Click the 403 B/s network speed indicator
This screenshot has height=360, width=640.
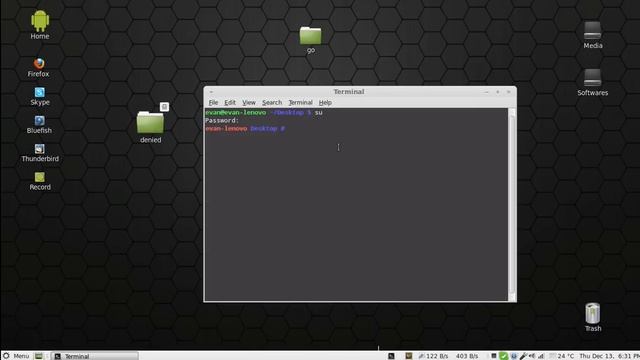467,356
